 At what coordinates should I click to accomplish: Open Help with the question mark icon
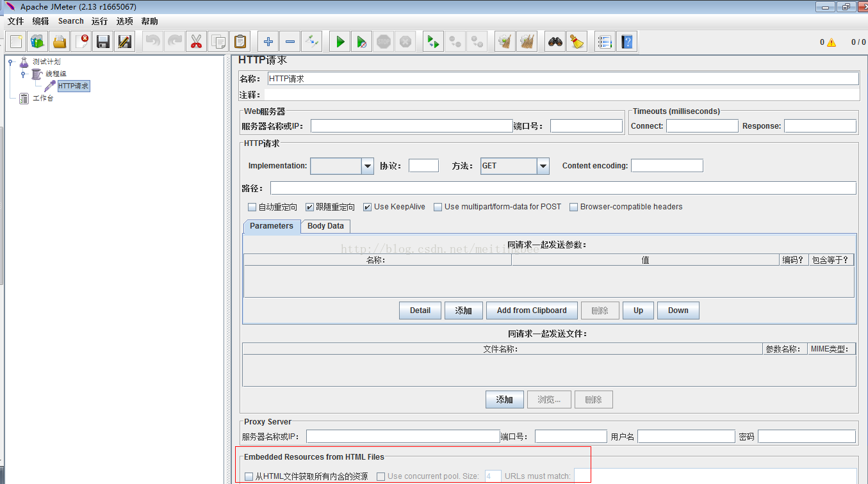pyautogui.click(x=626, y=42)
